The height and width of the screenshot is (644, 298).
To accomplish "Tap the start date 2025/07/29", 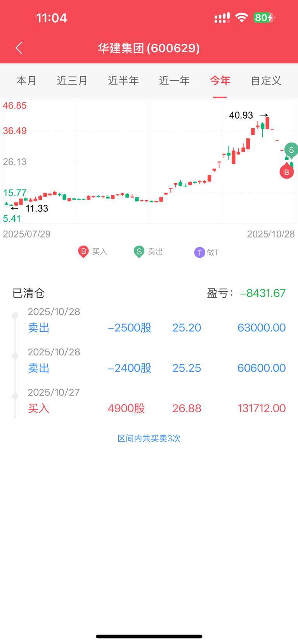I will pos(27,234).
